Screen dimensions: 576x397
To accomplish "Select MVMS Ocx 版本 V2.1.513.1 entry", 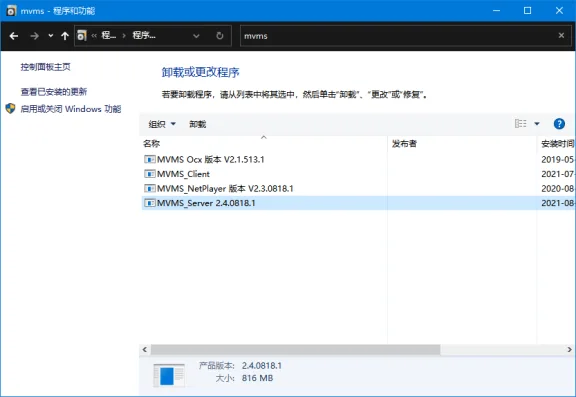I will (211, 159).
